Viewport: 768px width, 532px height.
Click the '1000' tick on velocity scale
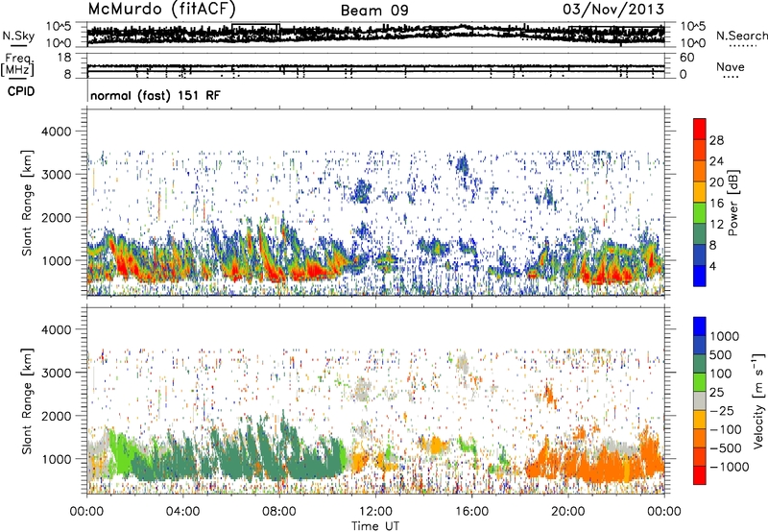(x=725, y=336)
